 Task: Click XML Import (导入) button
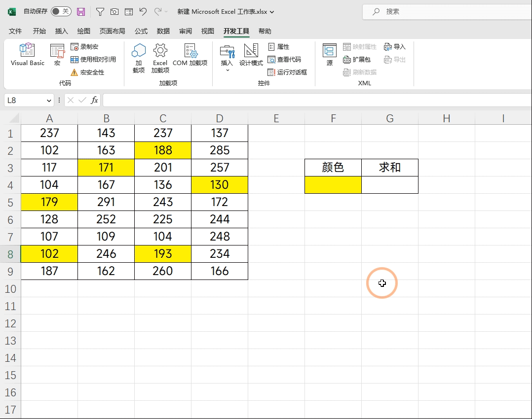(395, 47)
